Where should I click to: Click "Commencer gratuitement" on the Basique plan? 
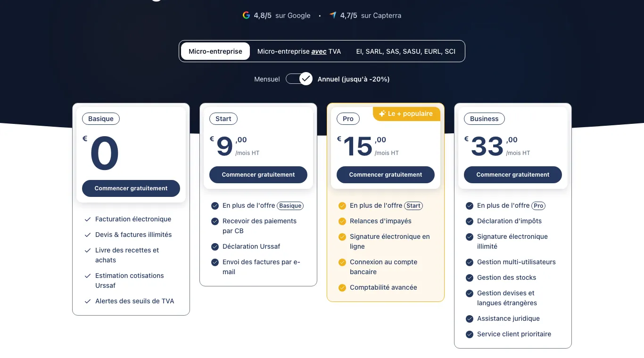(131, 188)
